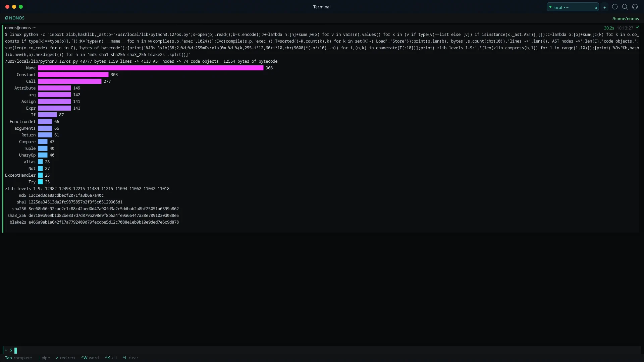Click the magenta Name bar (966)

click(x=151, y=68)
